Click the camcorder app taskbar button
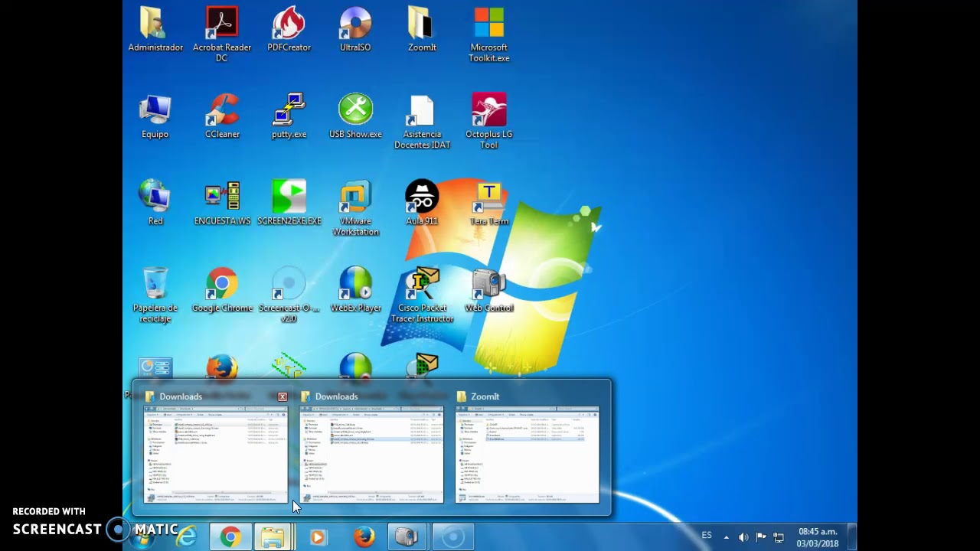The image size is (980, 551). 407,537
